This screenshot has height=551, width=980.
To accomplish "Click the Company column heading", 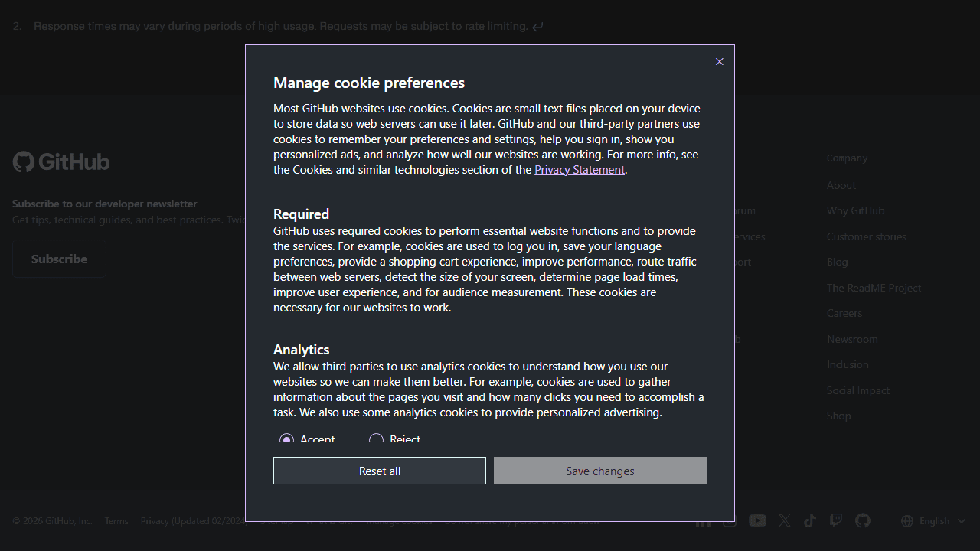I will pos(847,158).
